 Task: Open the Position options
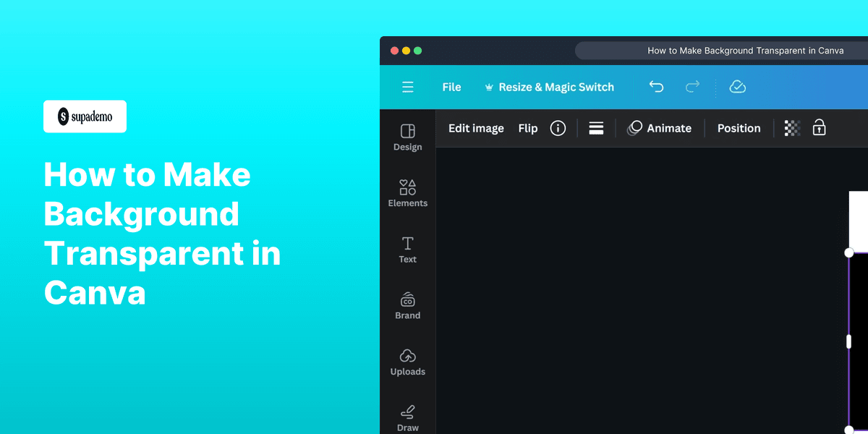pos(739,128)
